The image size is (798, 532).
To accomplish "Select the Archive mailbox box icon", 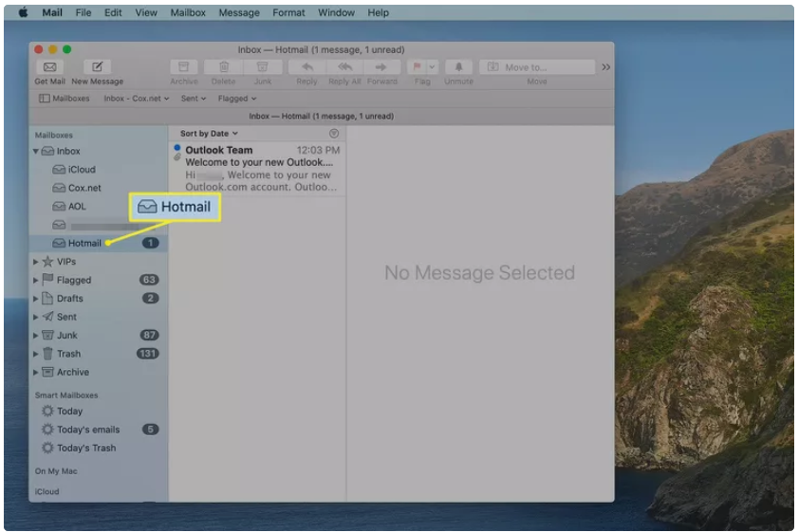I will click(47, 372).
